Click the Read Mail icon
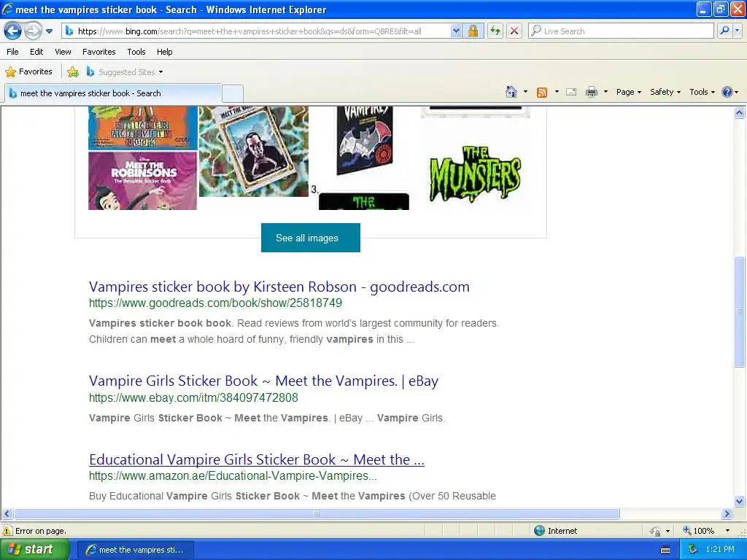 pyautogui.click(x=571, y=92)
